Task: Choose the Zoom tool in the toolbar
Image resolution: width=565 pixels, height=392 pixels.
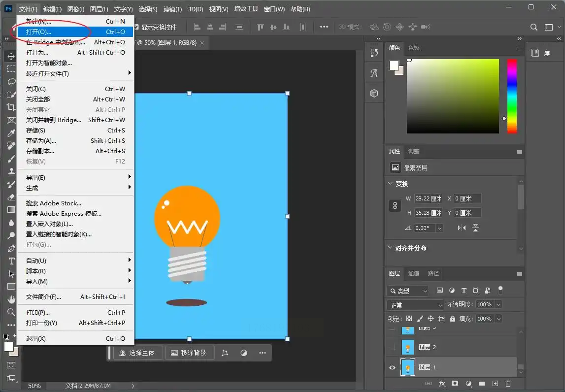Action: pos(11,312)
